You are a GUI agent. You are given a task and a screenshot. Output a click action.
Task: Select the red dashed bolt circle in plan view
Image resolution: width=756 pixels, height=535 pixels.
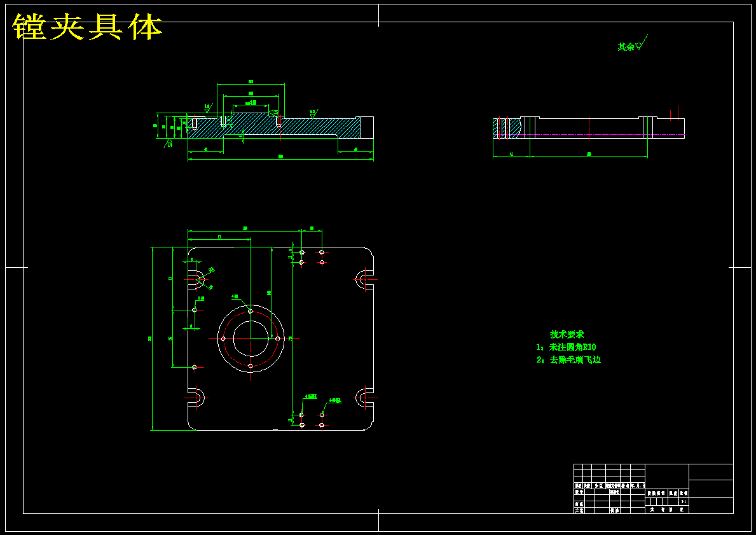(x=251, y=338)
